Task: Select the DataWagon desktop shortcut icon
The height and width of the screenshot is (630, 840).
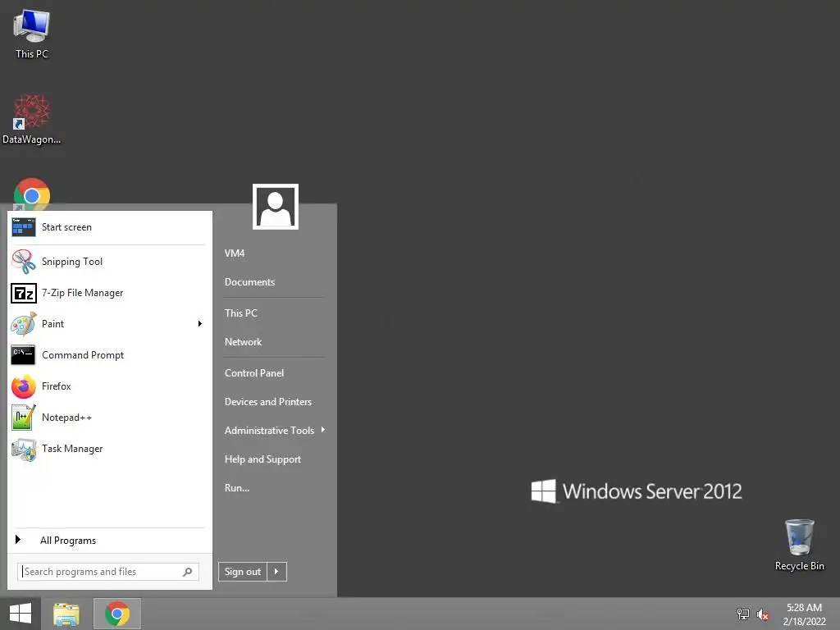Action: pyautogui.click(x=32, y=112)
